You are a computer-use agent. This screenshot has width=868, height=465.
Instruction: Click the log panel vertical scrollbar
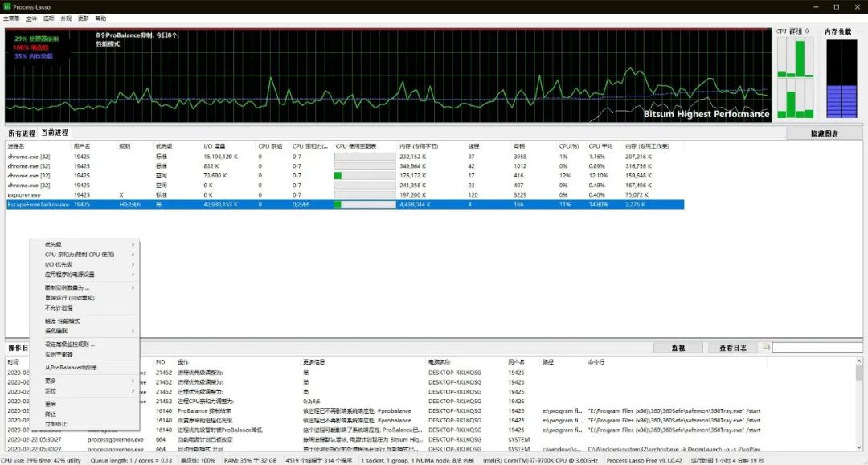coord(858,404)
